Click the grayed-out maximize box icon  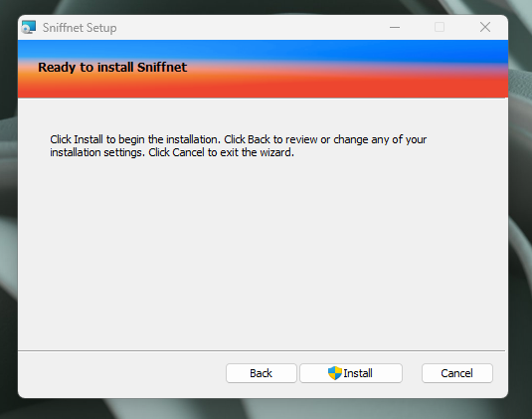pos(440,27)
